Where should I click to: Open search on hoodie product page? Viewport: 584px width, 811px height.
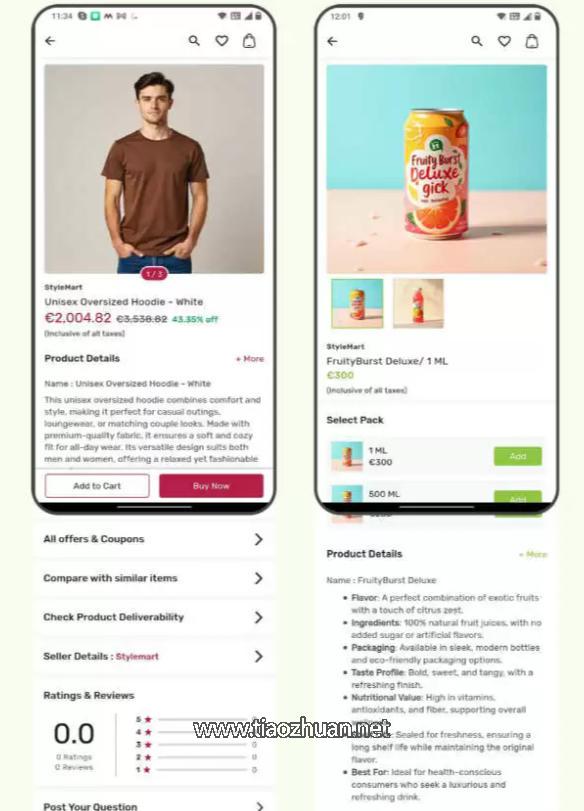[194, 41]
